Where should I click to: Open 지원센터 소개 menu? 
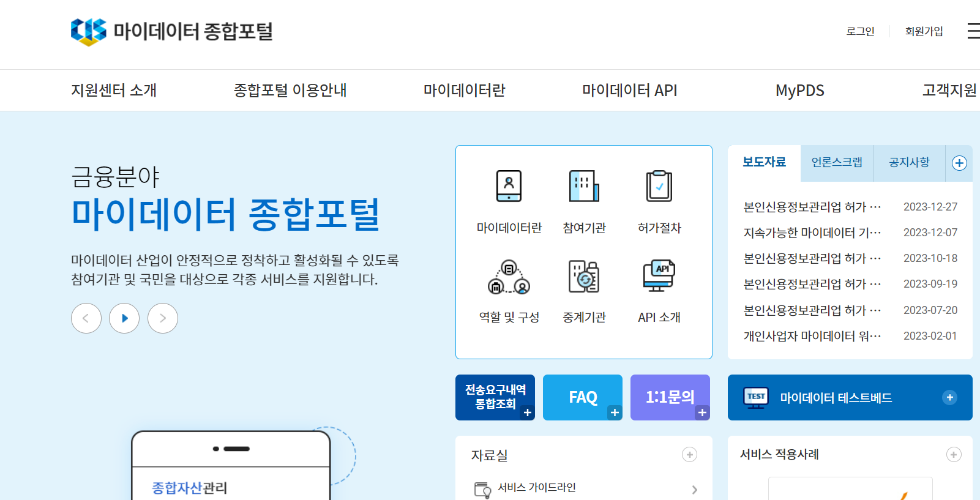point(114,91)
